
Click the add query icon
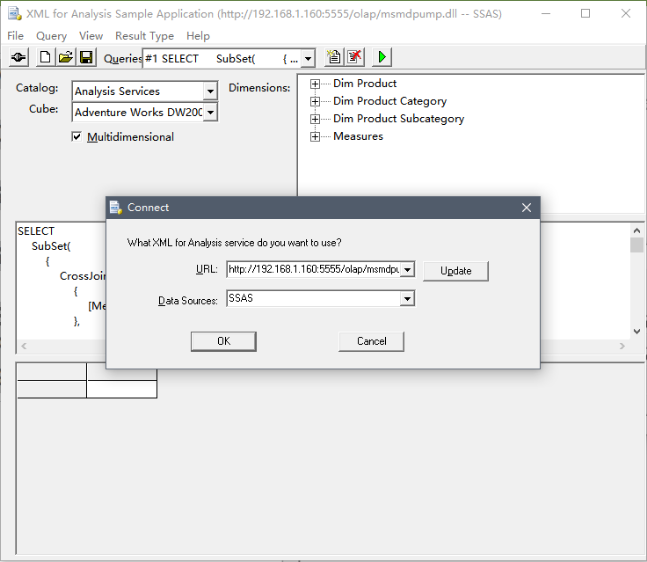tap(334, 58)
